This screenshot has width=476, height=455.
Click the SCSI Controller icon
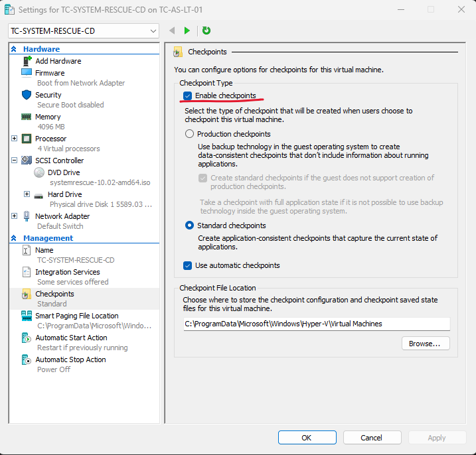click(27, 160)
